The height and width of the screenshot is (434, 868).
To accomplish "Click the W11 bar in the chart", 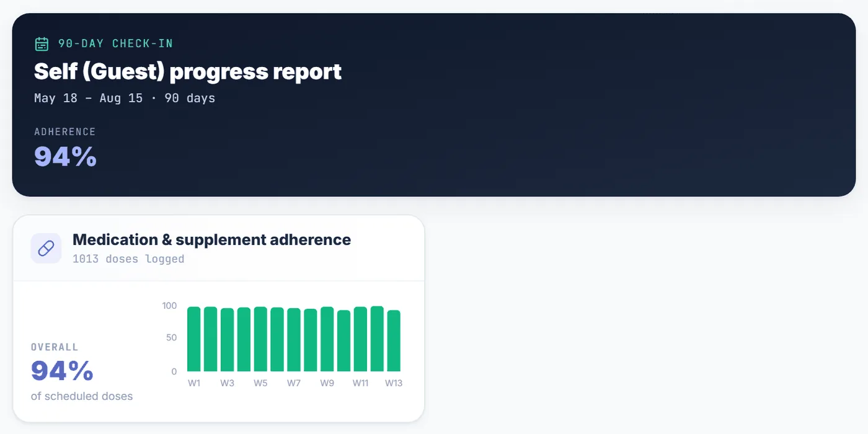I will pos(361,339).
